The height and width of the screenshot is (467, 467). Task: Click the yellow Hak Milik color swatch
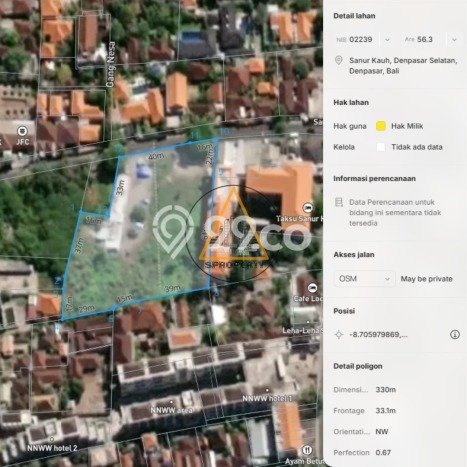tap(381, 126)
